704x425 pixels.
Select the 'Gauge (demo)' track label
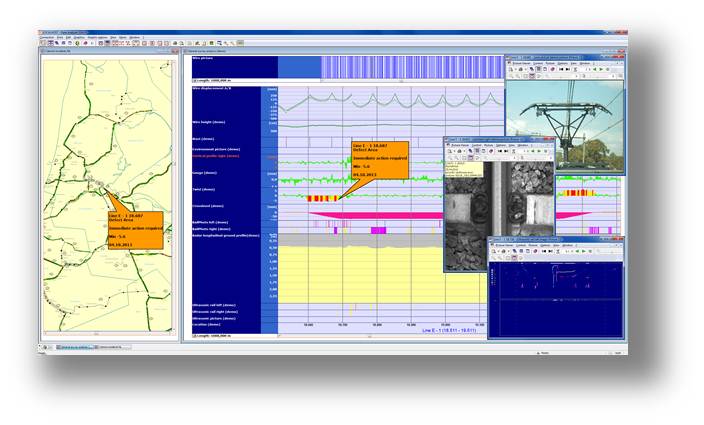point(205,172)
